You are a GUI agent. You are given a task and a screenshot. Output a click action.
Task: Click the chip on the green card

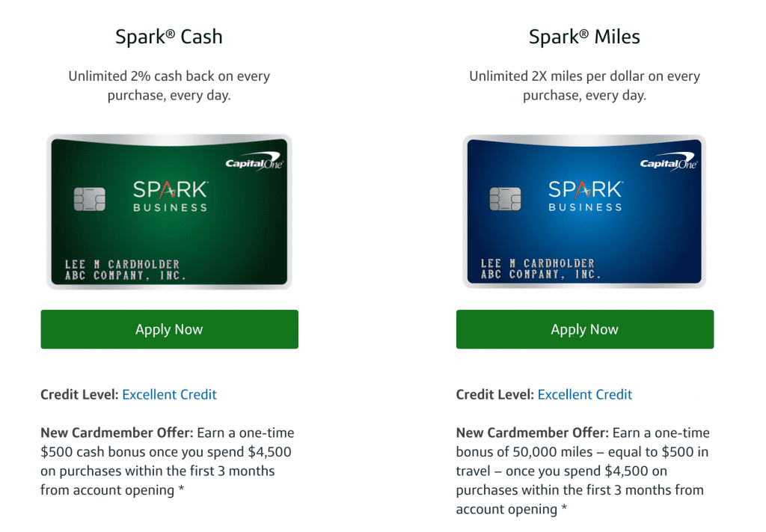point(90,198)
